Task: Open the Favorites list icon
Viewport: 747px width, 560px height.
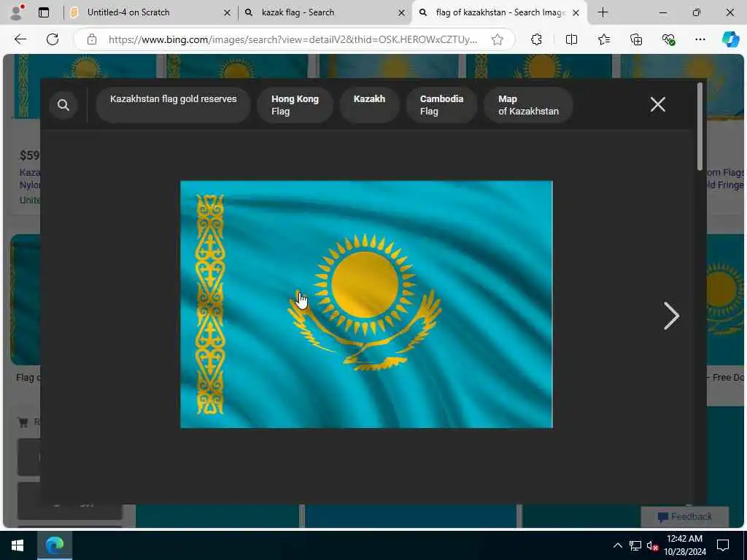Action: (603, 39)
